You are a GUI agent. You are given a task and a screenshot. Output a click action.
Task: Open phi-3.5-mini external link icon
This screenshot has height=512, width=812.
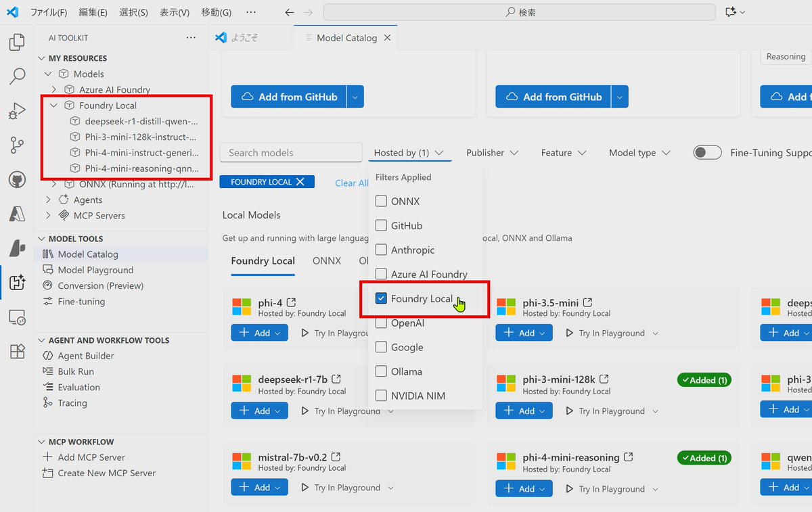point(588,302)
